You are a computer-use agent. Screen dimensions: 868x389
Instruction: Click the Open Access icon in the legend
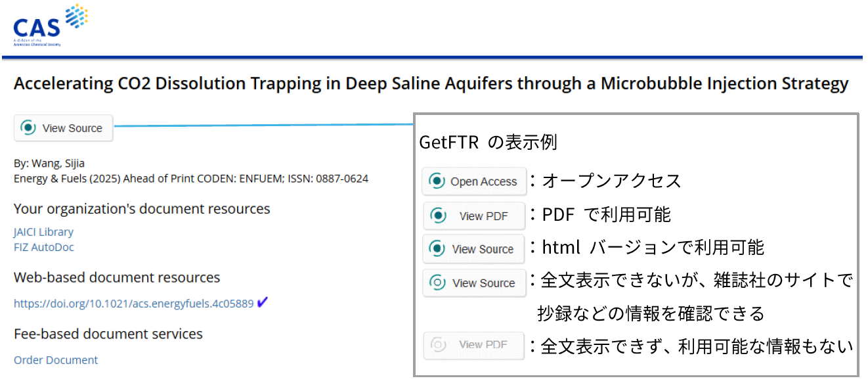point(437,181)
